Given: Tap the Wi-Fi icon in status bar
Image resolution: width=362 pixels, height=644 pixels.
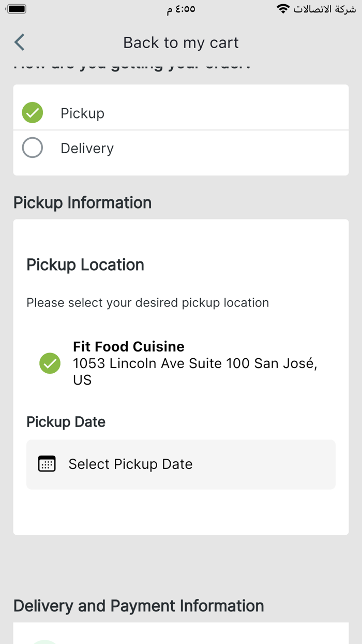Looking at the screenshot, I should click(x=283, y=9).
